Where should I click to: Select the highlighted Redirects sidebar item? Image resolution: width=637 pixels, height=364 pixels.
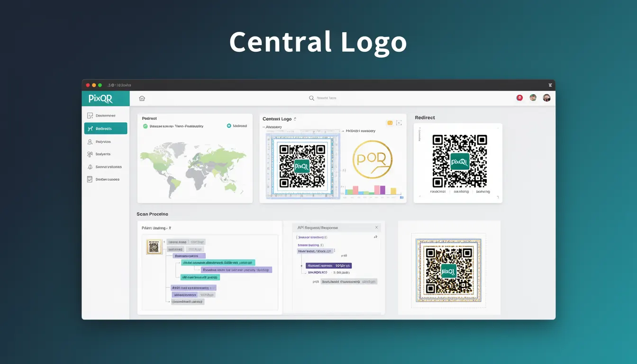pyautogui.click(x=106, y=128)
